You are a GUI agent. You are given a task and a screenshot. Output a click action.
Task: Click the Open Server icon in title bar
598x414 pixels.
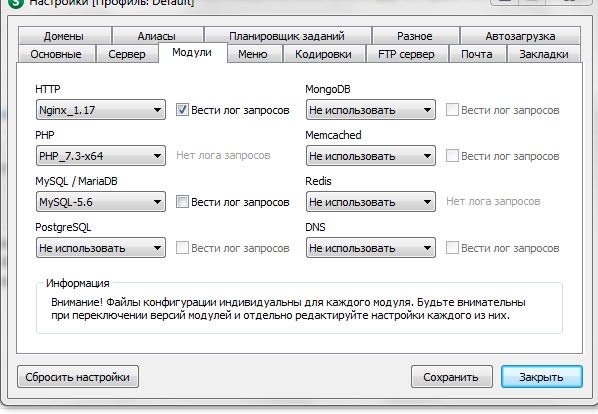[15, 3]
